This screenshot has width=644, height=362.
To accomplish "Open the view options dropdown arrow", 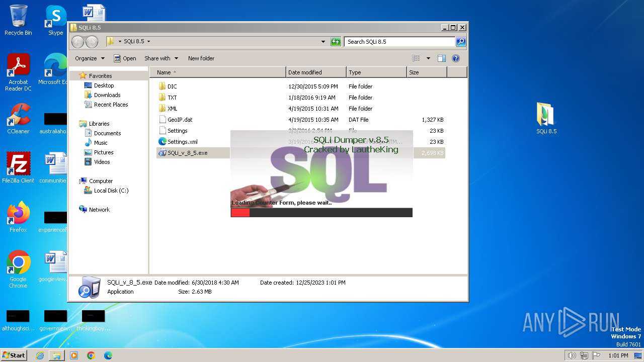I will pyautogui.click(x=428, y=58).
